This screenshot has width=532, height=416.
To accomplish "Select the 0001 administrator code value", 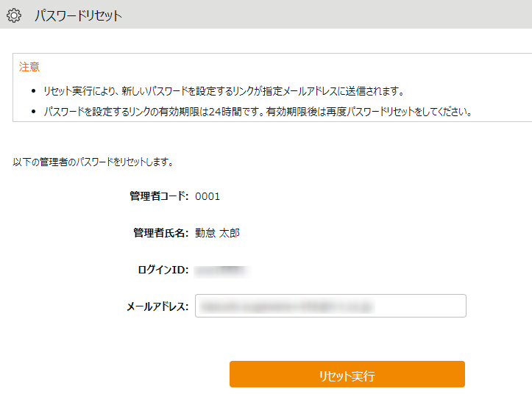I will point(208,196).
